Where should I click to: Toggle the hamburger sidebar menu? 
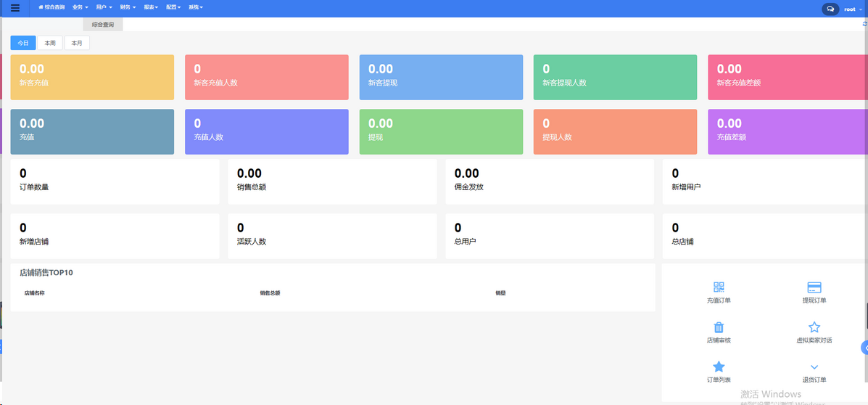pos(15,8)
